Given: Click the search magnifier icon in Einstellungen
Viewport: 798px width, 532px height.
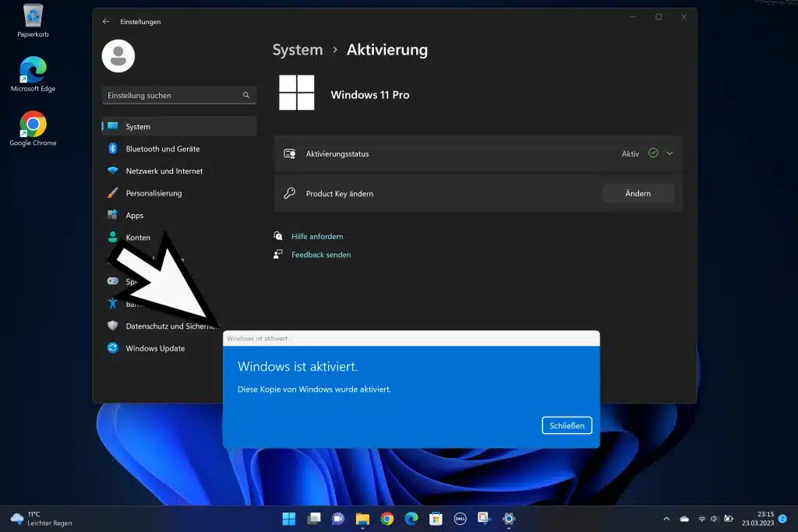Looking at the screenshot, I should click(246, 95).
